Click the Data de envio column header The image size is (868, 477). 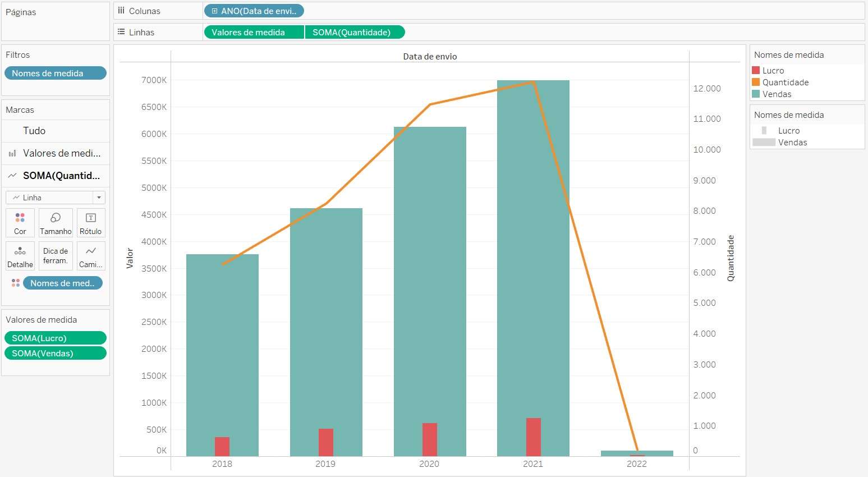[430, 56]
